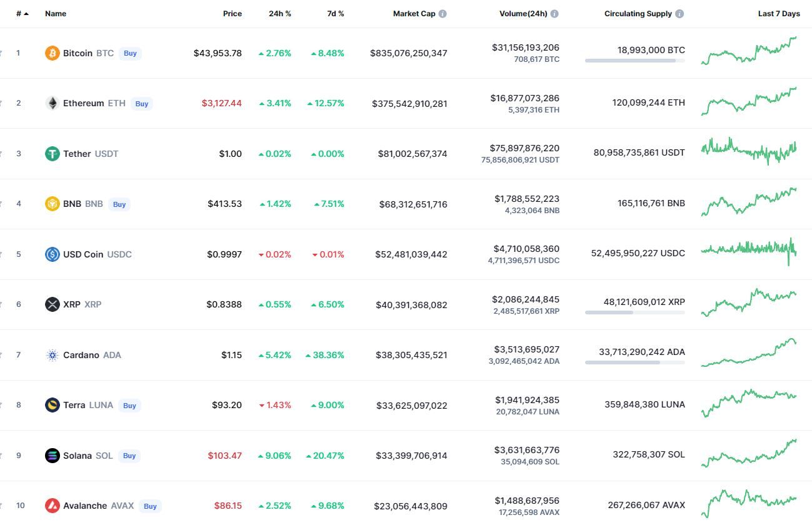Sort the table by Name column

pyautogui.click(x=56, y=14)
